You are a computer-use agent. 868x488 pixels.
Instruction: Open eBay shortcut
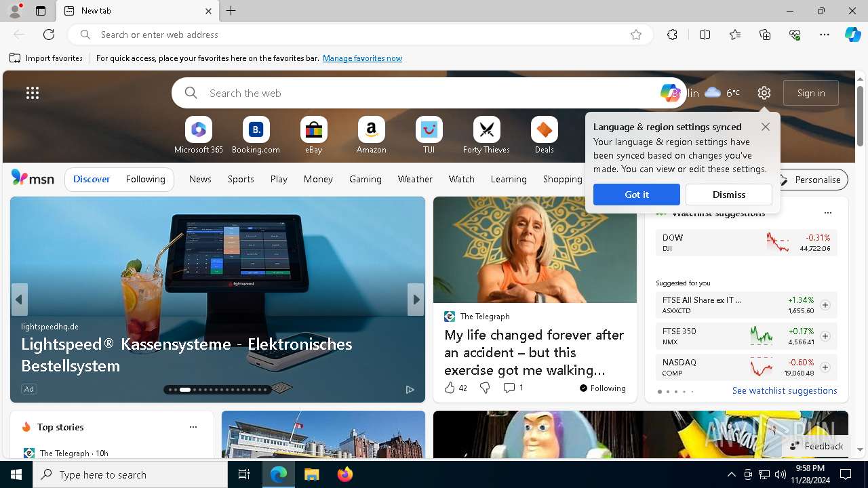coord(314,135)
